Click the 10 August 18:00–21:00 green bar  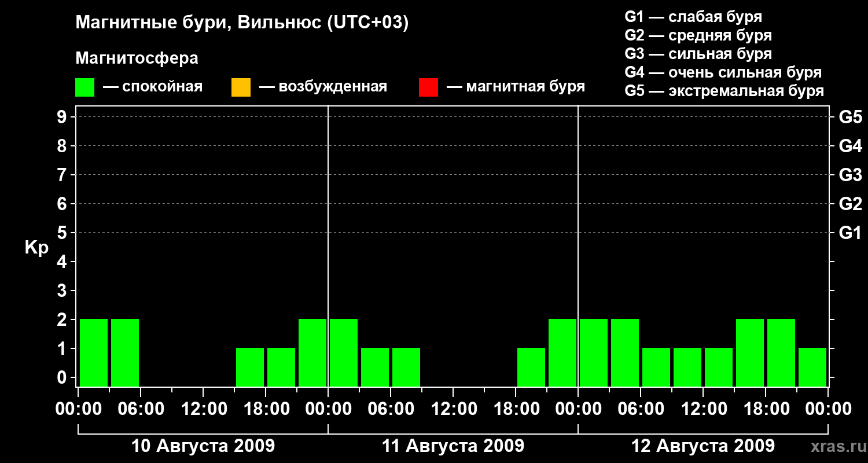pos(281,367)
